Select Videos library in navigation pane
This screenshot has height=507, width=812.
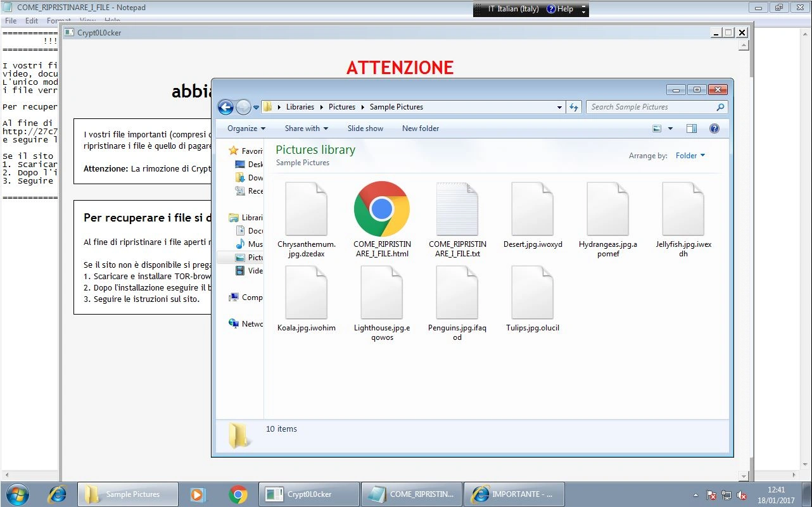pos(248,271)
